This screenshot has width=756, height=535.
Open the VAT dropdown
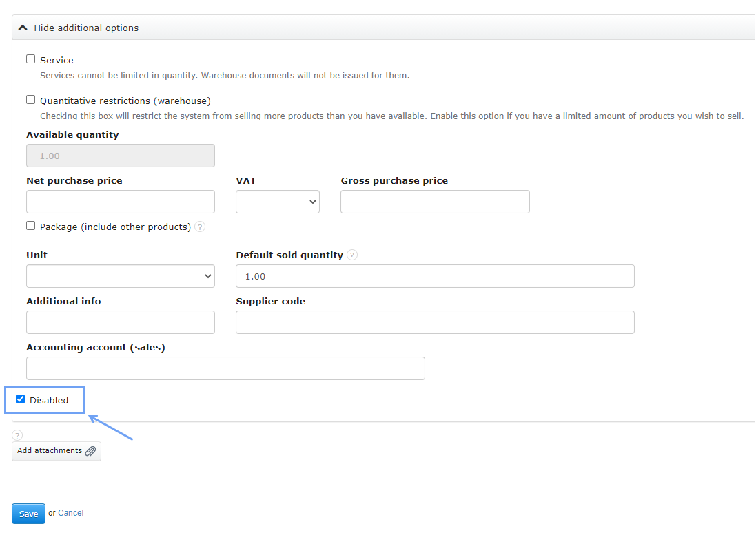pyautogui.click(x=277, y=201)
